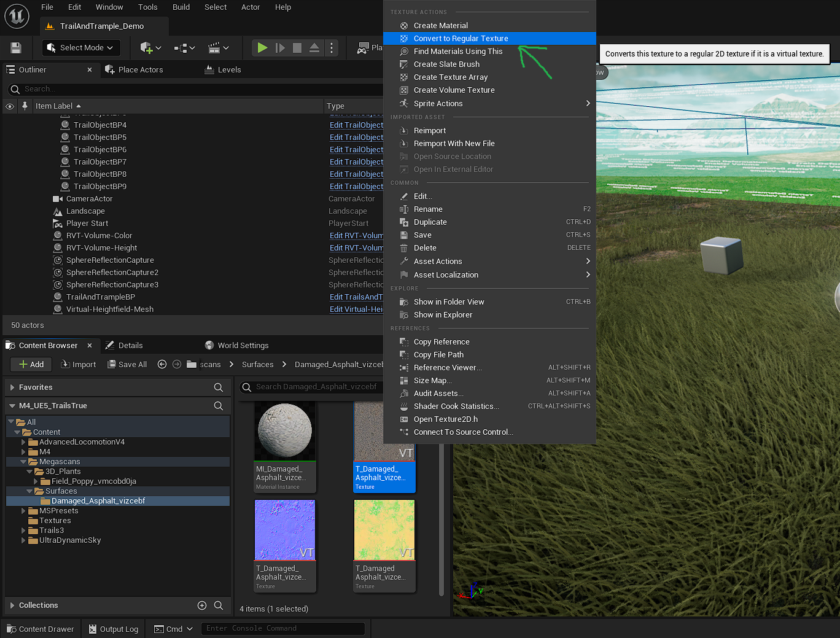This screenshot has width=840, height=638.
Task: Search within Favorites using magnifier icon
Action: click(x=218, y=387)
